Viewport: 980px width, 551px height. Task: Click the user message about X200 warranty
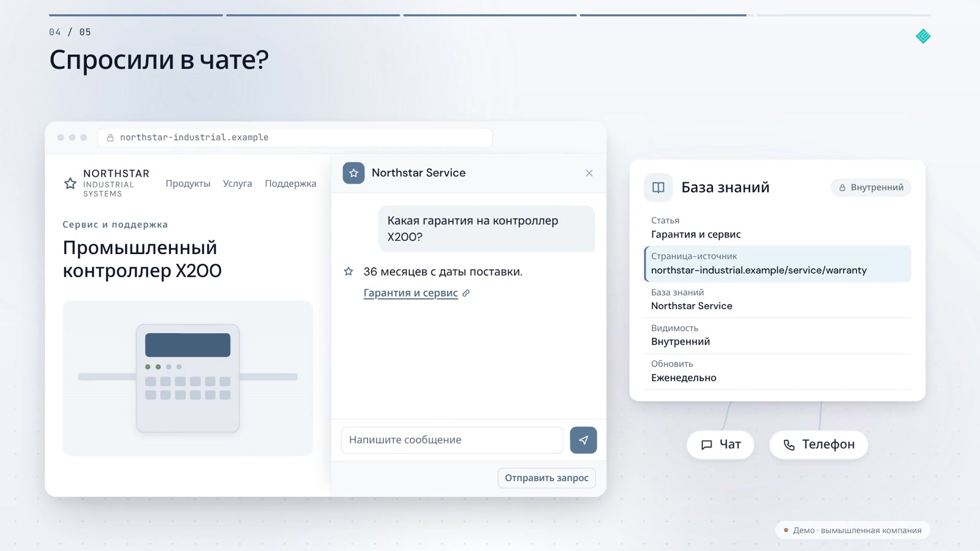coord(486,228)
